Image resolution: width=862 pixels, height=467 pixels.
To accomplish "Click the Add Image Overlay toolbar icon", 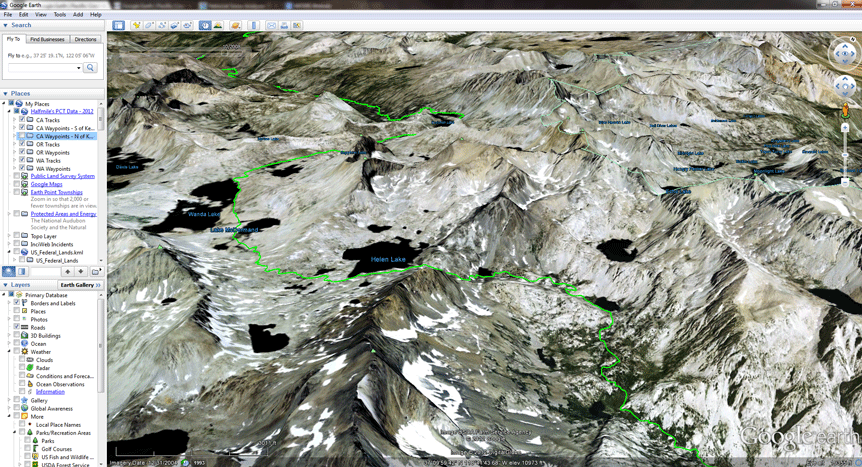I will click(x=174, y=25).
